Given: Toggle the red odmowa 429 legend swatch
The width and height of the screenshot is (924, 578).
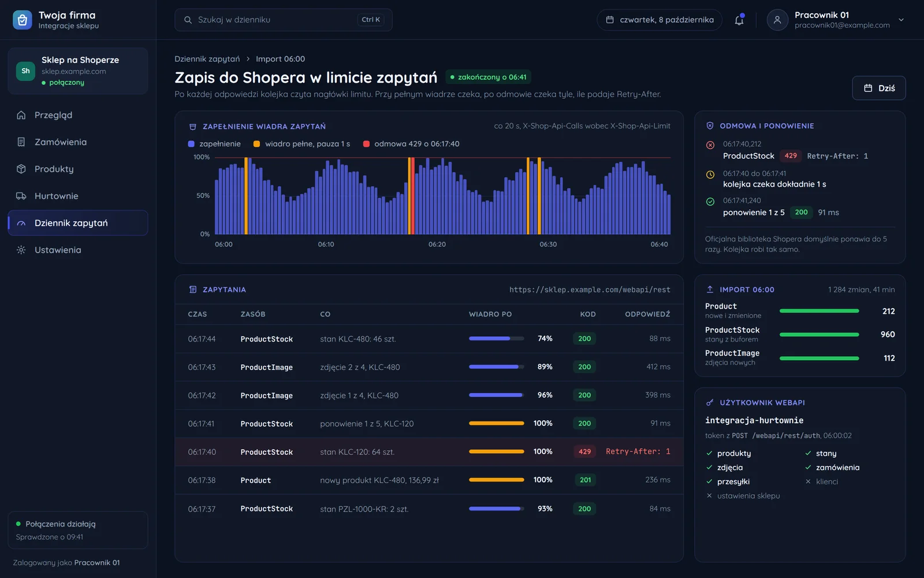Looking at the screenshot, I should (366, 144).
